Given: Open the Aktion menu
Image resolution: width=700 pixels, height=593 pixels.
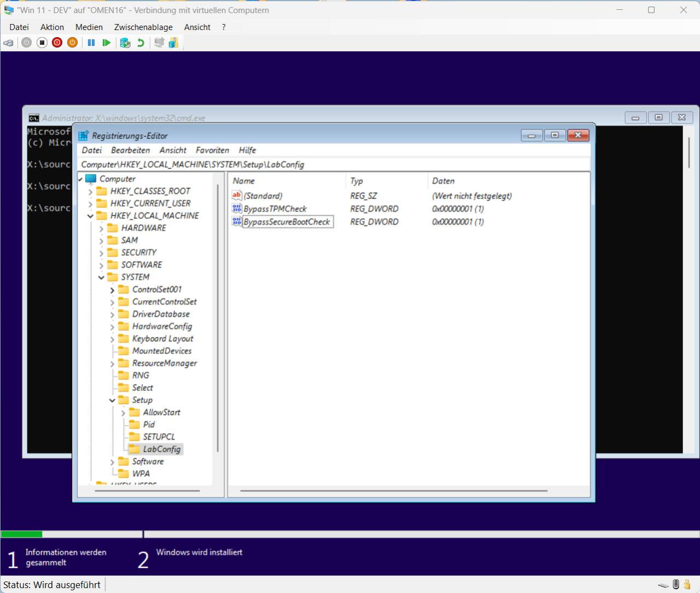Looking at the screenshot, I should click(52, 27).
